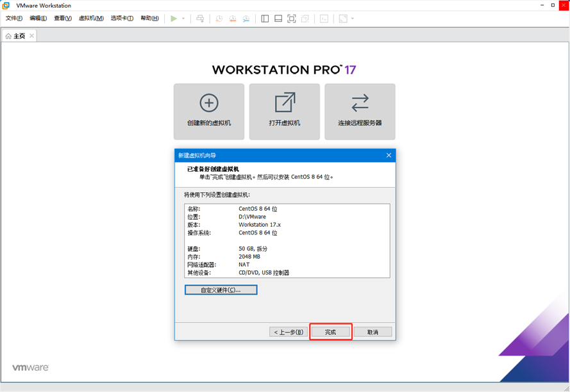The height and width of the screenshot is (392, 570).
Task: Click the stretch guest display icon
Action: pos(343,19)
